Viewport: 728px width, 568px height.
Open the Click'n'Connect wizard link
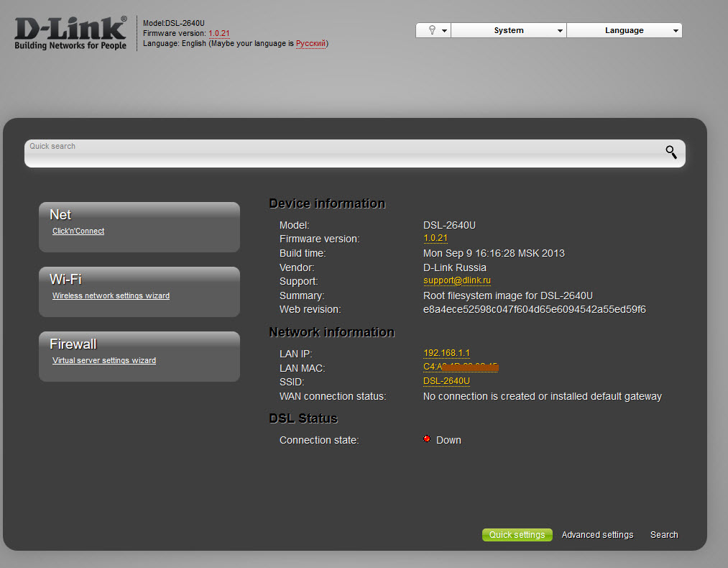pos(78,231)
